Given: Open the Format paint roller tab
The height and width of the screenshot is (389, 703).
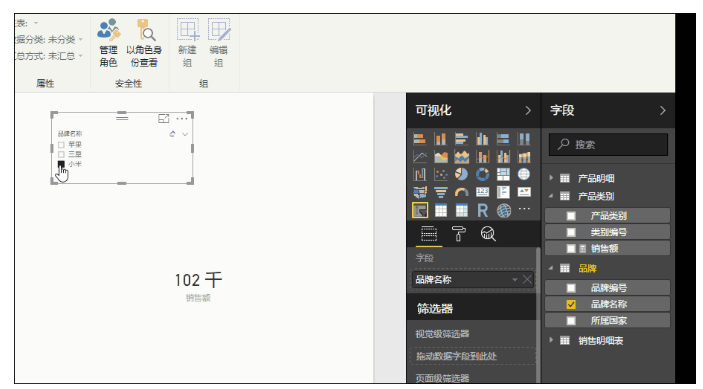Looking at the screenshot, I should tap(458, 233).
